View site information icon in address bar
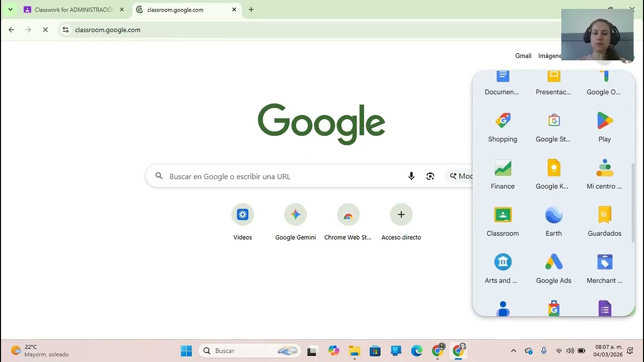Image resolution: width=644 pixels, height=362 pixels. pyautogui.click(x=65, y=30)
